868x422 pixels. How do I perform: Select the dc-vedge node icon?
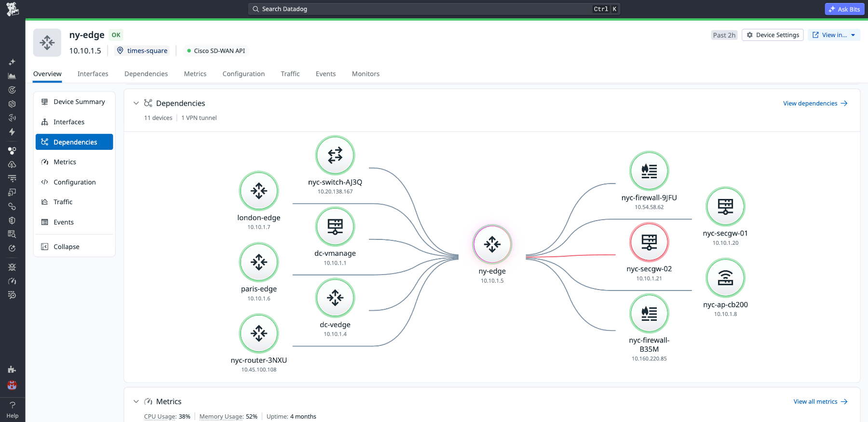[x=335, y=298]
